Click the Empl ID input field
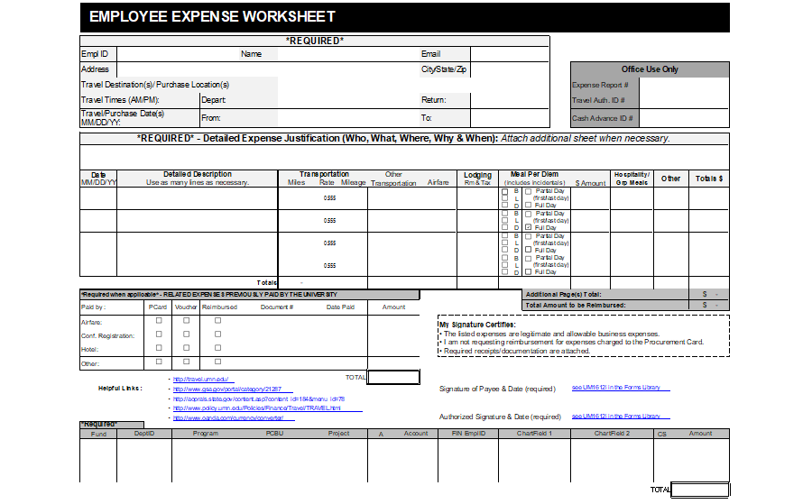Image resolution: width=812 pixels, height=504 pixels. [176, 54]
